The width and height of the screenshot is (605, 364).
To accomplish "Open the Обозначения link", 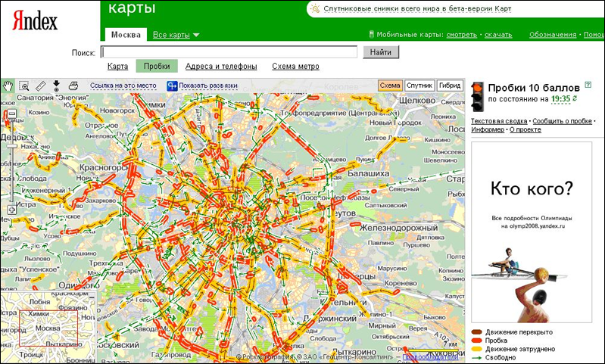I will (x=553, y=35).
